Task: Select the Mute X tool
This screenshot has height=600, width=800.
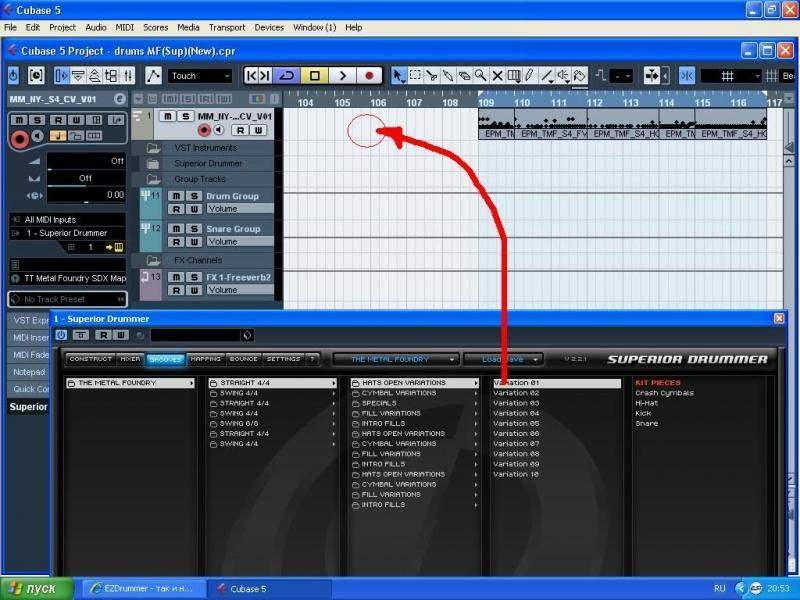Action: point(497,76)
